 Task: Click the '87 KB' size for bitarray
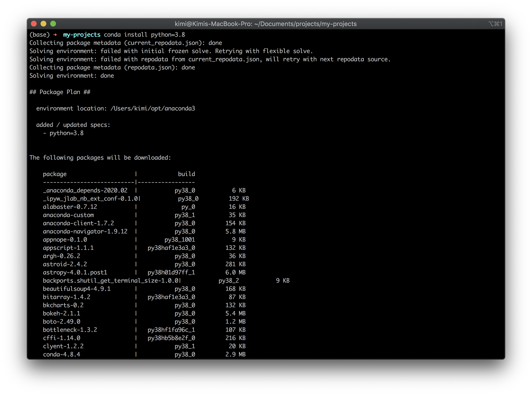tap(237, 297)
